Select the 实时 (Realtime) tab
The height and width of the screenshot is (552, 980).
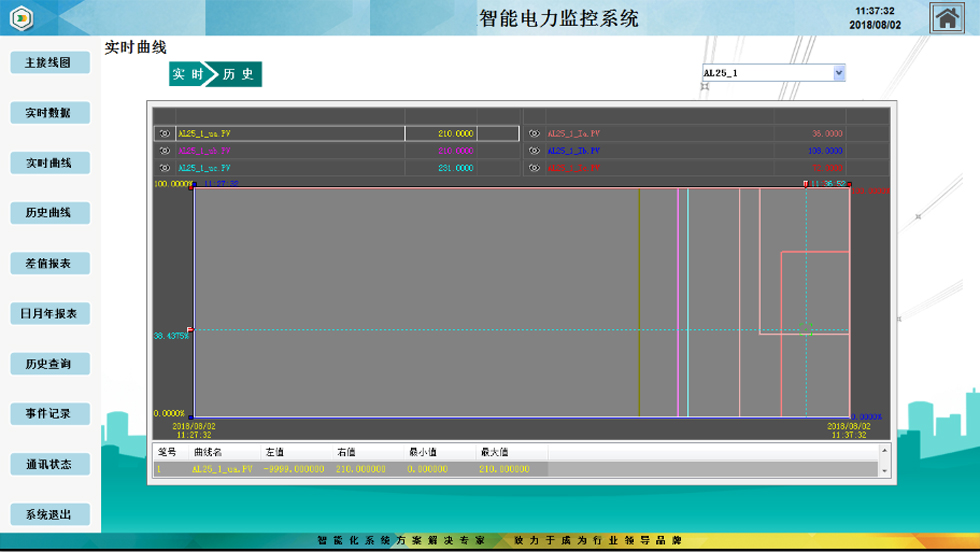point(187,75)
